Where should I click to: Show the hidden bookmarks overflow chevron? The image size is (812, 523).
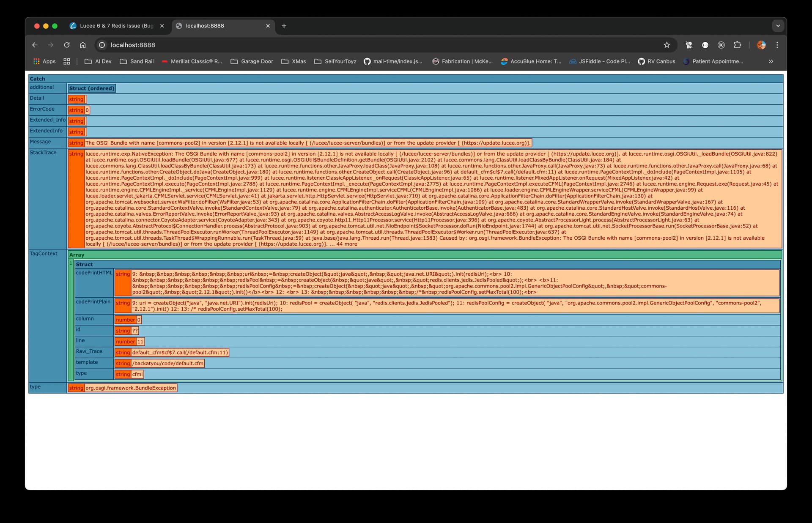(x=771, y=61)
